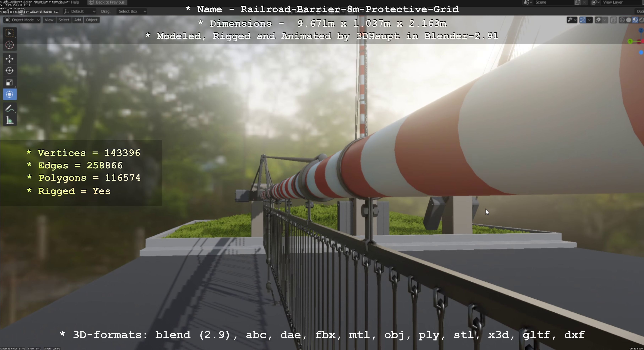Switch to solid viewport shading
Image resolution: width=644 pixels, height=350 pixels.
coord(629,20)
